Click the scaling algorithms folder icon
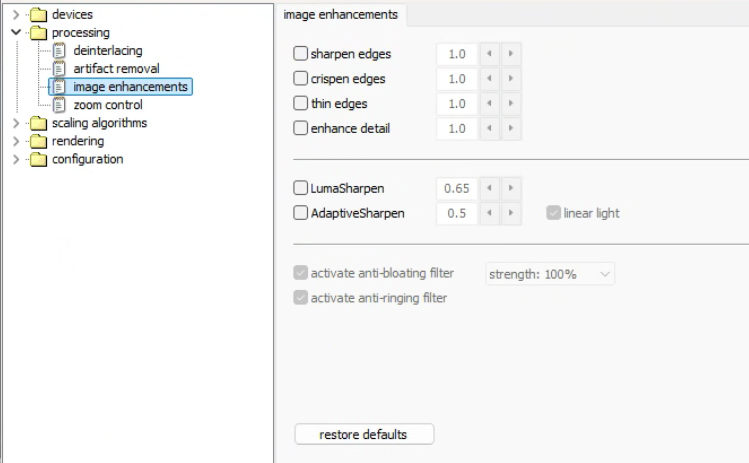749x463 pixels. click(39, 123)
